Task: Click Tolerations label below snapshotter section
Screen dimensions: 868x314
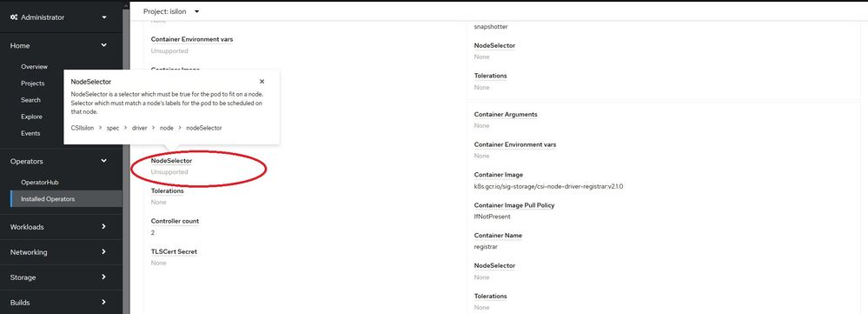Action: [x=490, y=76]
